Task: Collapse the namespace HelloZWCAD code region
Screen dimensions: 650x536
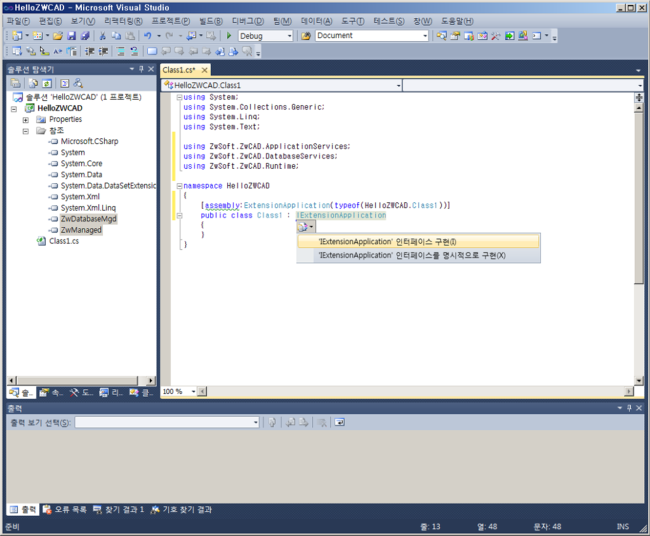Action: pyautogui.click(x=179, y=186)
